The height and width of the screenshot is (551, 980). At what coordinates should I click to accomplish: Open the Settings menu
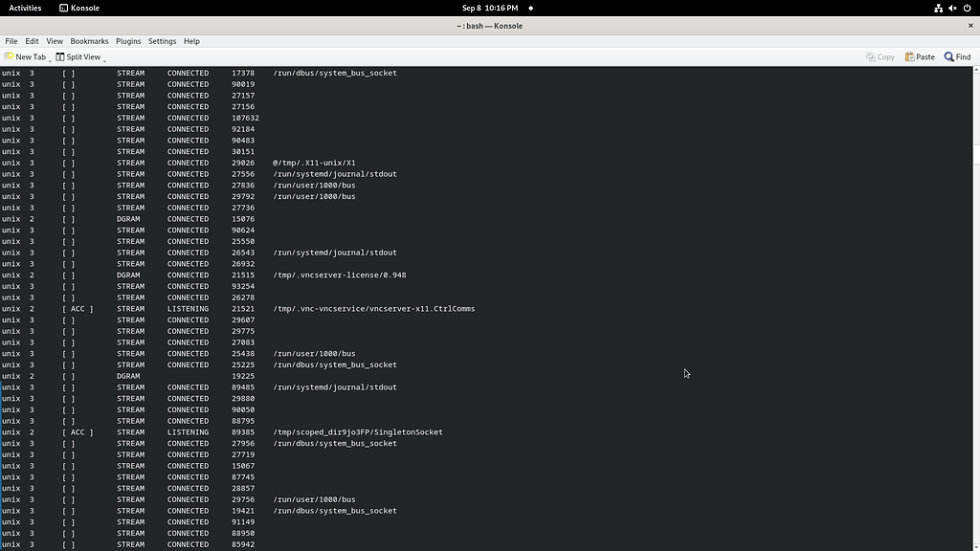[162, 41]
